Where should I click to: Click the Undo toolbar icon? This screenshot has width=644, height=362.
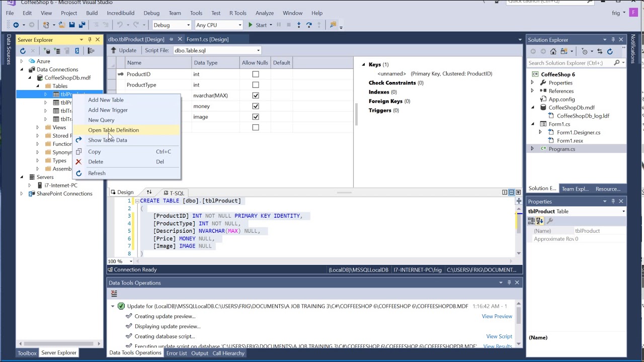tap(120, 25)
